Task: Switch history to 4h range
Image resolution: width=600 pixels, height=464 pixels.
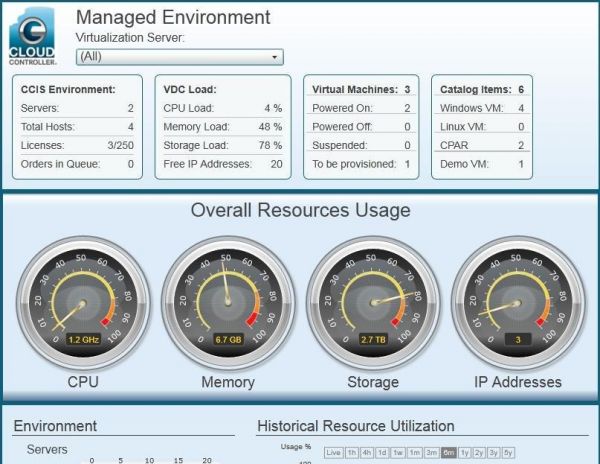Action: 368,452
